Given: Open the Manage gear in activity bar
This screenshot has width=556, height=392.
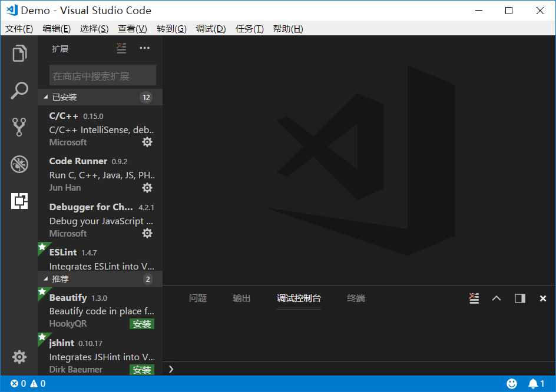Looking at the screenshot, I should tap(19, 357).
